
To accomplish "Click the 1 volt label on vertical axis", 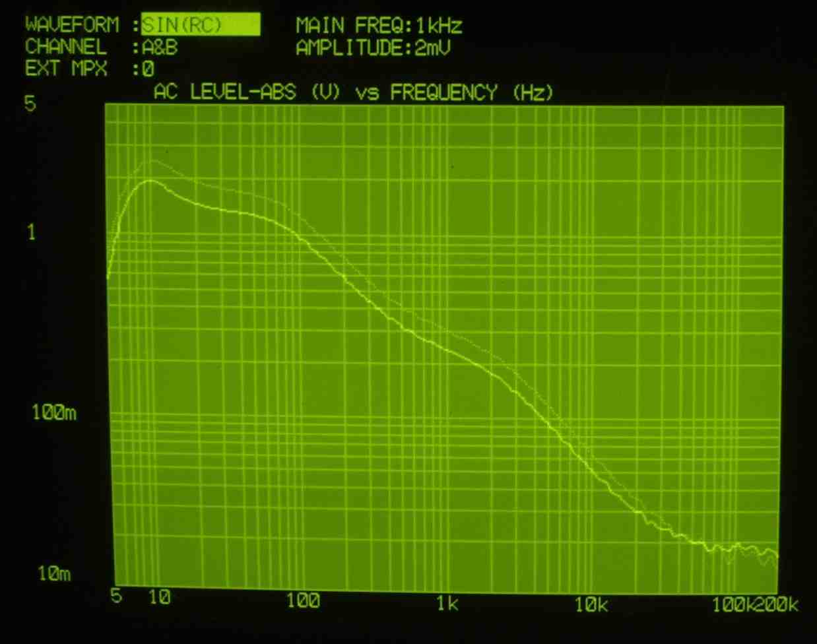I will coord(30,232).
